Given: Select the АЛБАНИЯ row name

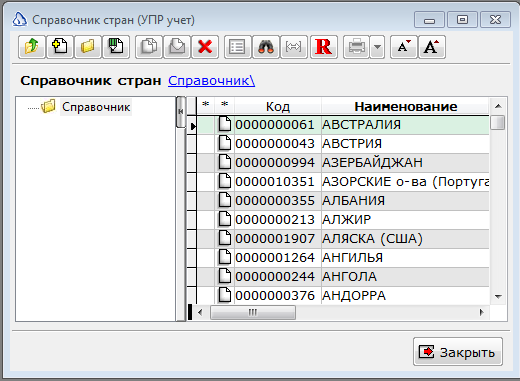Looking at the screenshot, I should coord(353,201).
